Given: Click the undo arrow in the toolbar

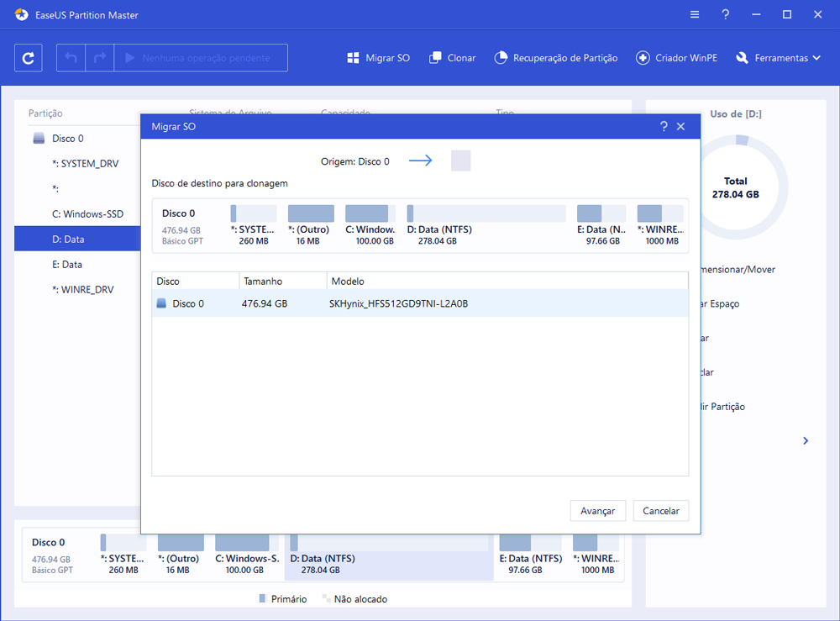Looking at the screenshot, I should click(71, 58).
